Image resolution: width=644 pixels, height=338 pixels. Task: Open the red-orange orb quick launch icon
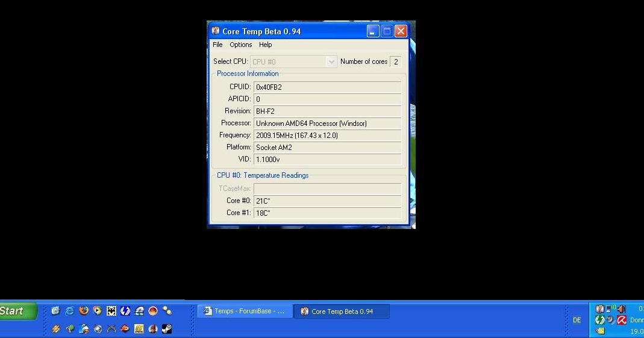[x=153, y=311]
